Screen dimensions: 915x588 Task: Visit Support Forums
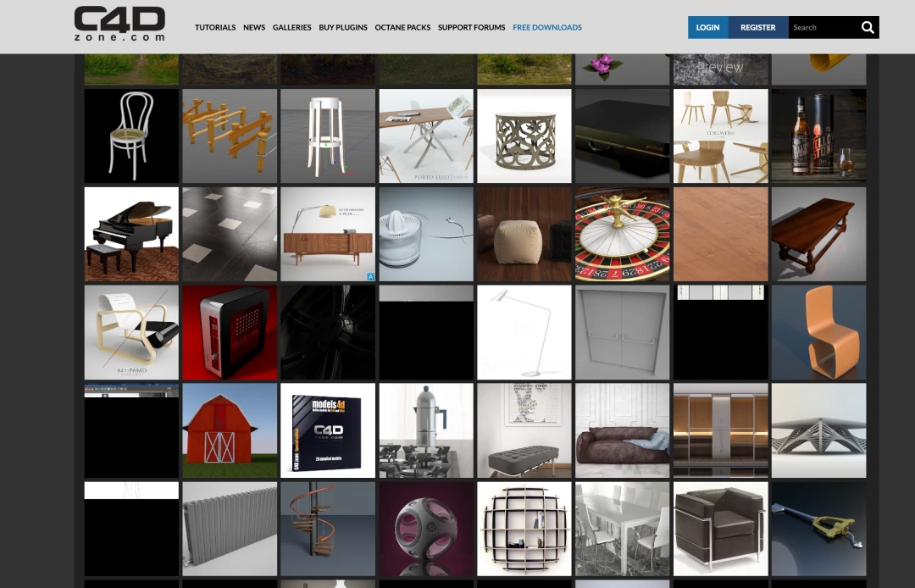pos(472,27)
